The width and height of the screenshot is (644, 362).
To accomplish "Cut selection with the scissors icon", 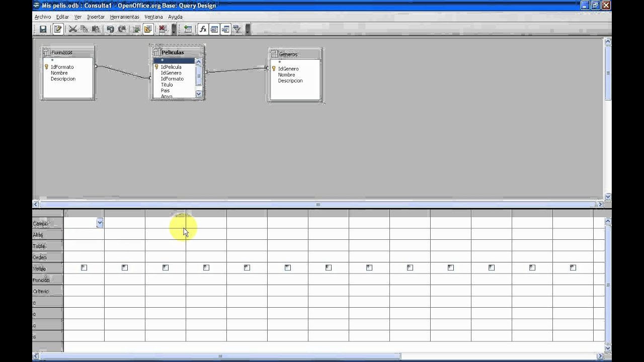I will (73, 29).
